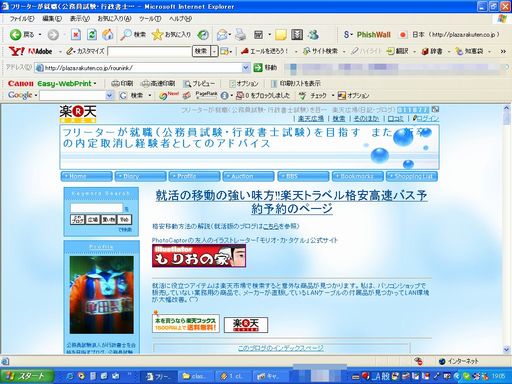Open the 楽天トラベル格安高速バス heading link
512x384 pixels.
coord(291,202)
